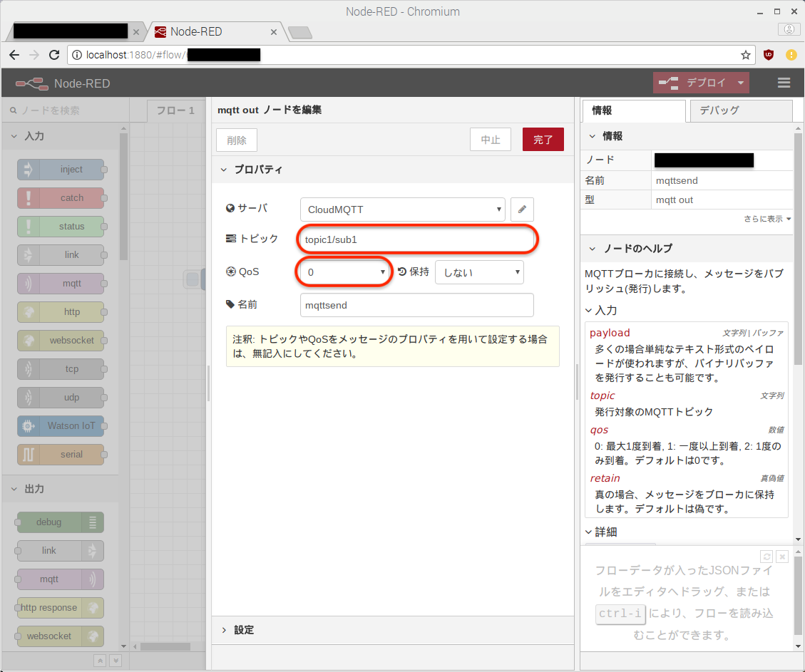Switch to the デバッグ sidebar tab
The width and height of the screenshot is (805, 672).
(740, 110)
